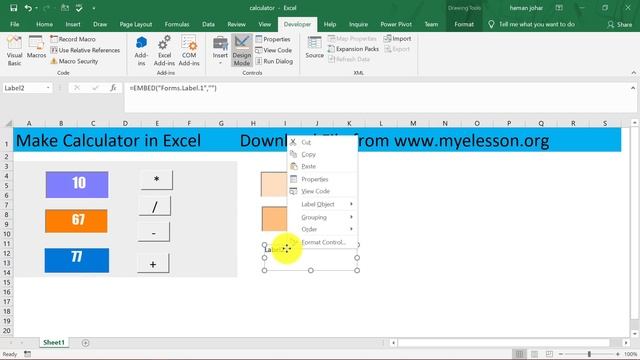Image resolution: width=640 pixels, height=360 pixels.
Task: Open the Add-ins button
Action: click(141, 51)
